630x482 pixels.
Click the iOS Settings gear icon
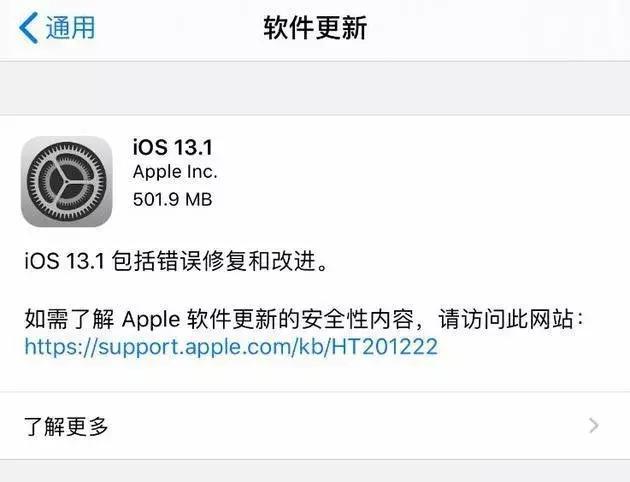coord(67,182)
